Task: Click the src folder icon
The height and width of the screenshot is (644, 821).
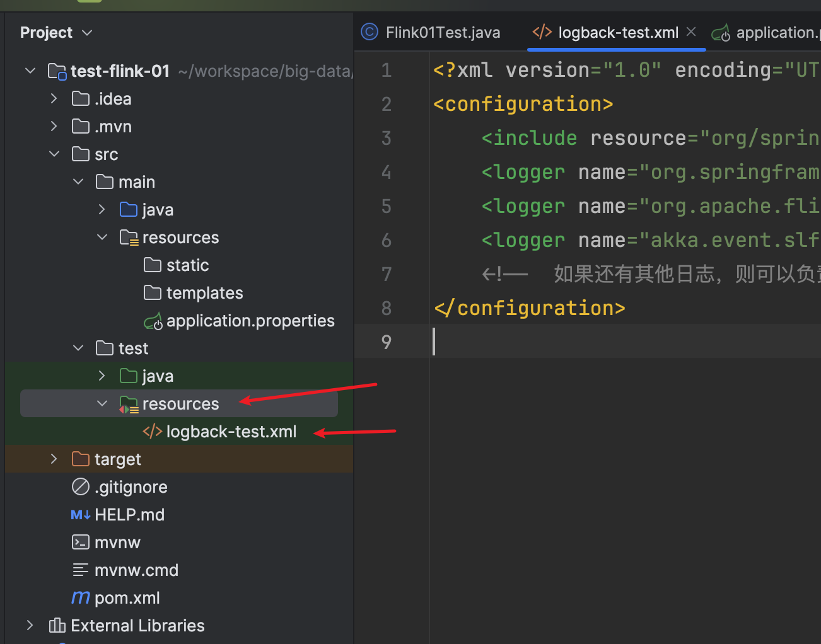Action: pyautogui.click(x=81, y=154)
